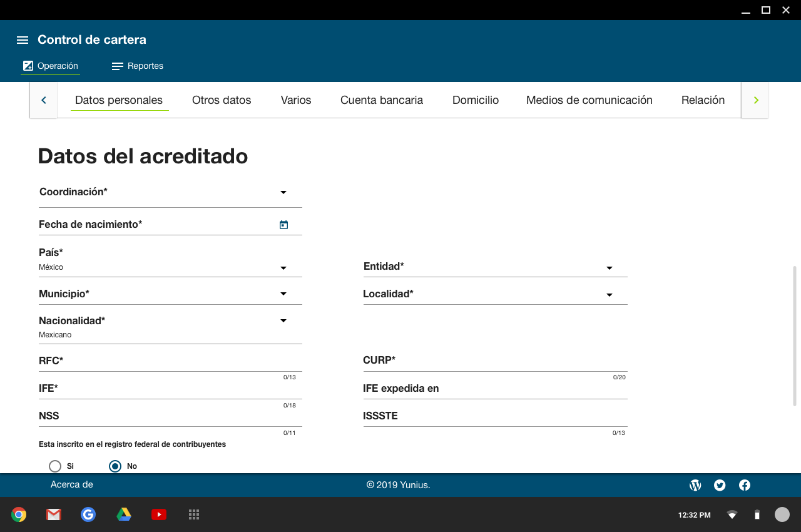801x532 pixels.
Task: Open the WordPress icon in footer
Action: (695, 485)
